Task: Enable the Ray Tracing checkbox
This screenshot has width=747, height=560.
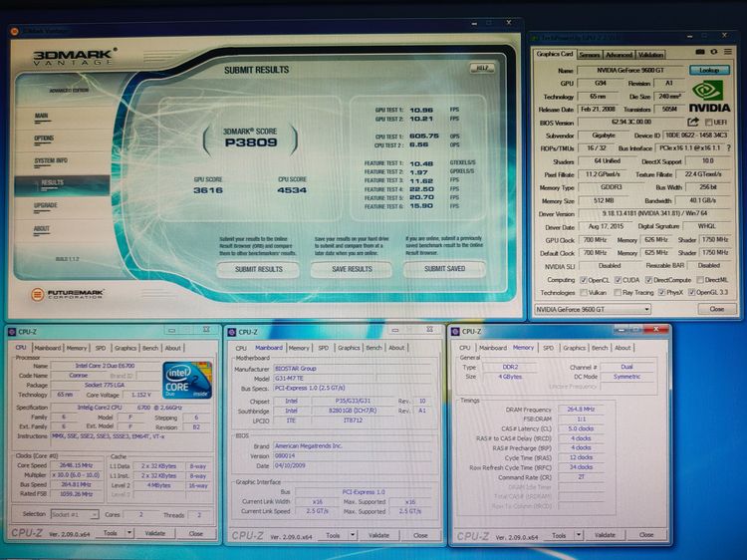Action: coord(618,293)
